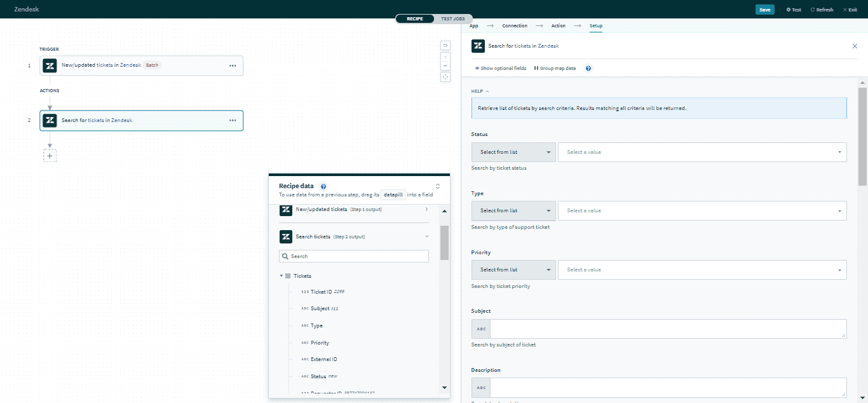Open the Search for tickets step's three-dot menu
Viewport: 868px width, 403px height.
click(x=233, y=120)
